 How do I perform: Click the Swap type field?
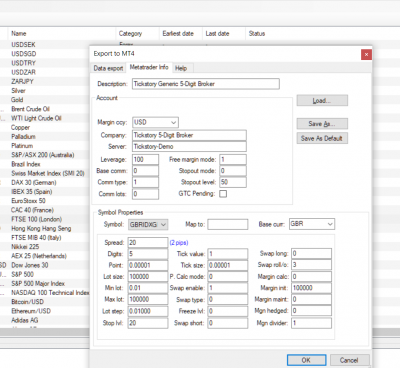click(228, 299)
